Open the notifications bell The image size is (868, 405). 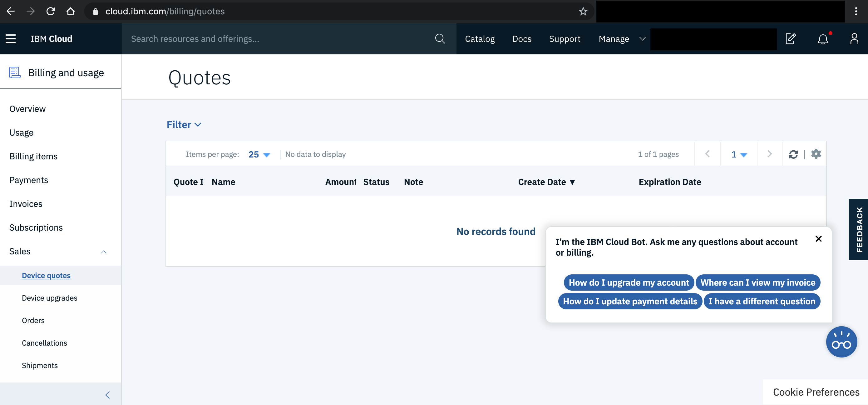(x=823, y=39)
